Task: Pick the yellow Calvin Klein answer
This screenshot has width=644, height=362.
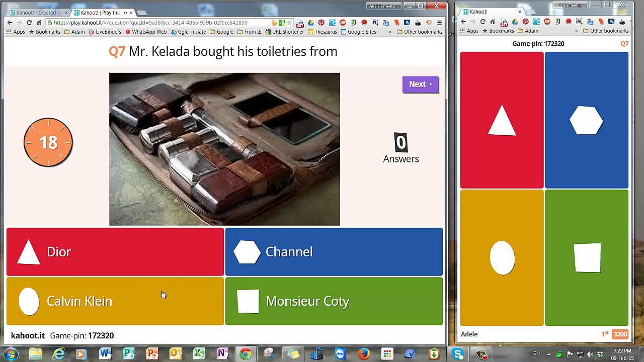Action: 115,301
